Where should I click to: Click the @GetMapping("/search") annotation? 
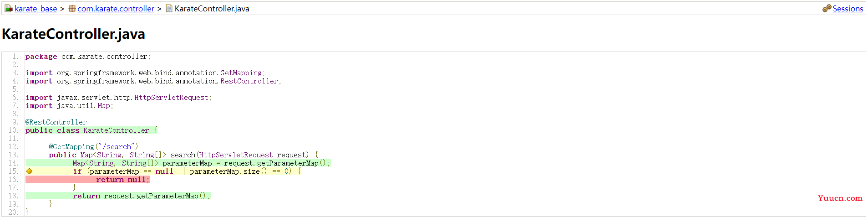[93, 147]
